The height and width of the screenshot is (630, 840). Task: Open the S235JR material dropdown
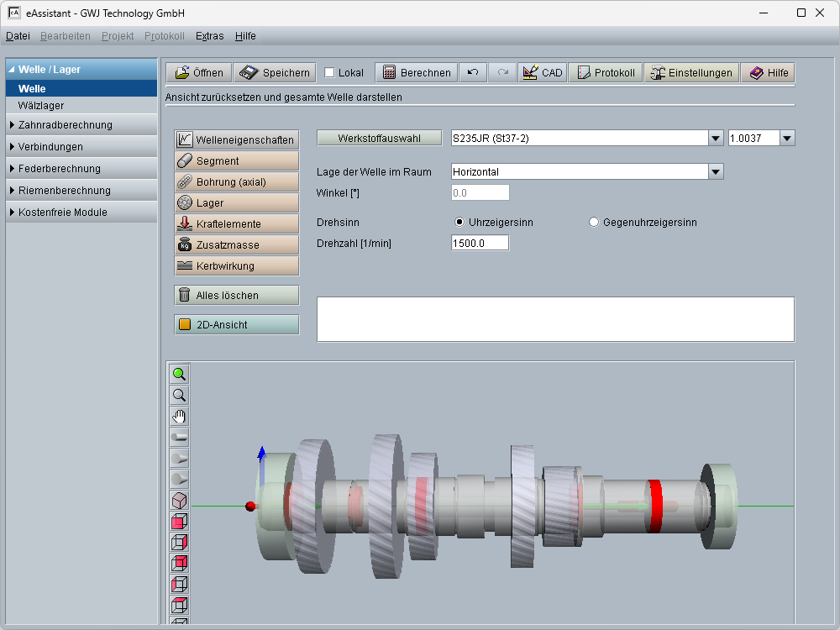[715, 139]
